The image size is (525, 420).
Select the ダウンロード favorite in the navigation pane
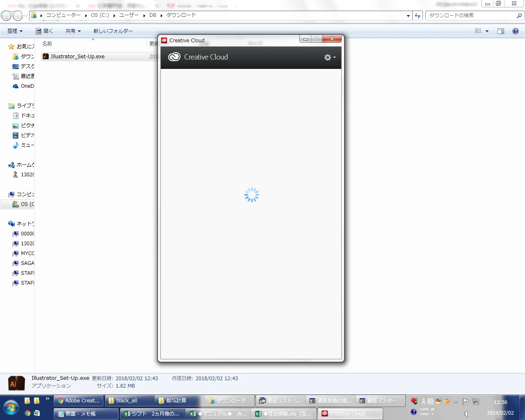pos(23,56)
